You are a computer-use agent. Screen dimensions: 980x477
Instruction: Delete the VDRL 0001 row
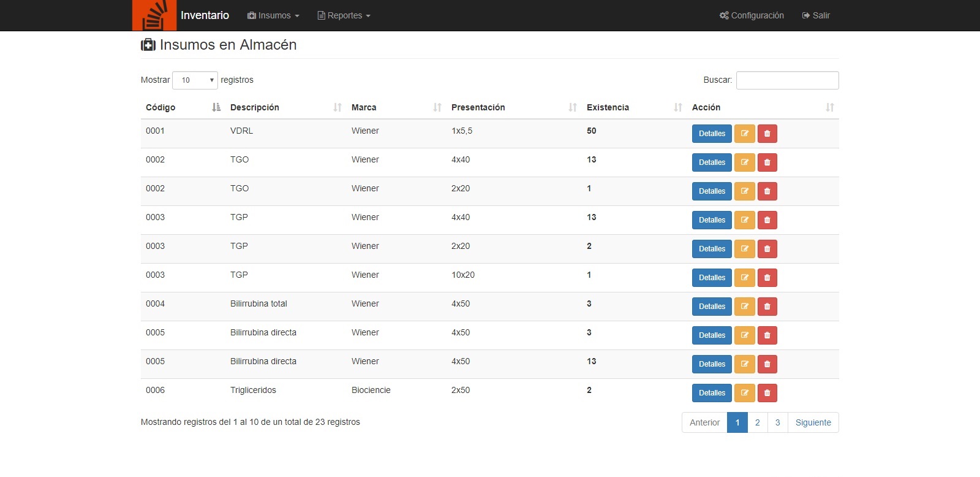[767, 134]
